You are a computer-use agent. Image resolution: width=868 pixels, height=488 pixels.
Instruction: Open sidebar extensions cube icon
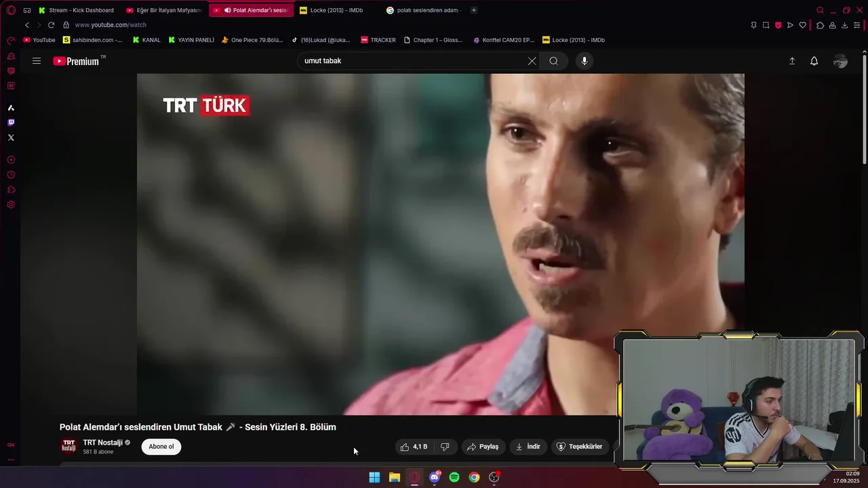click(11, 190)
